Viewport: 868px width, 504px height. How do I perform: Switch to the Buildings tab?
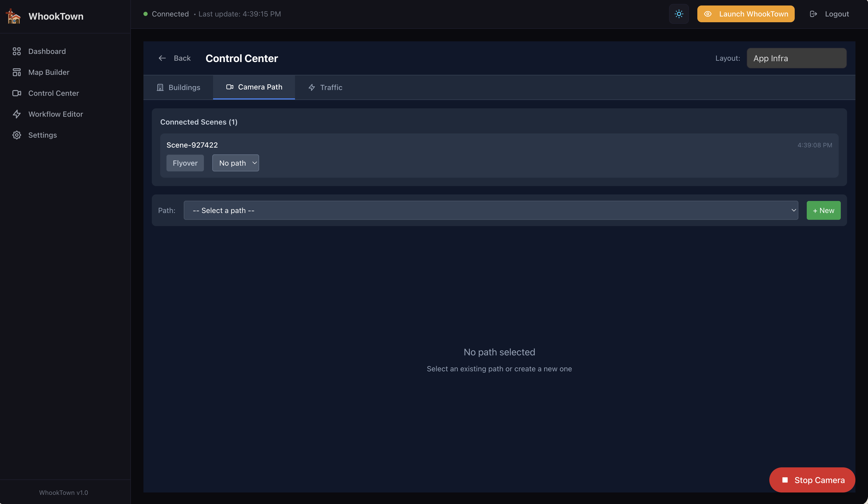coord(178,87)
